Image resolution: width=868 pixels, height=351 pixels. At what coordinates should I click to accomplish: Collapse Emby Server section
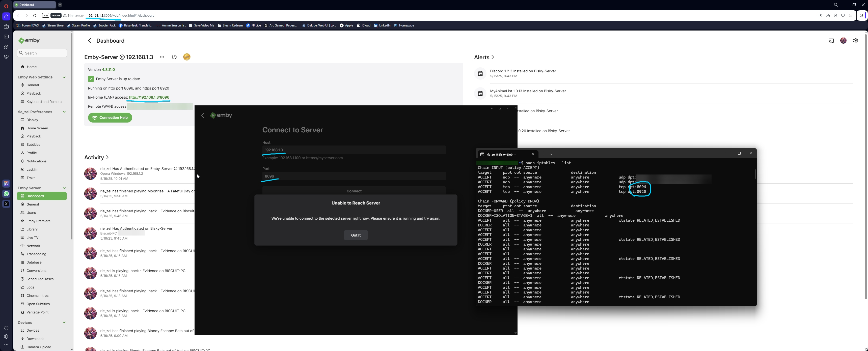click(64, 188)
